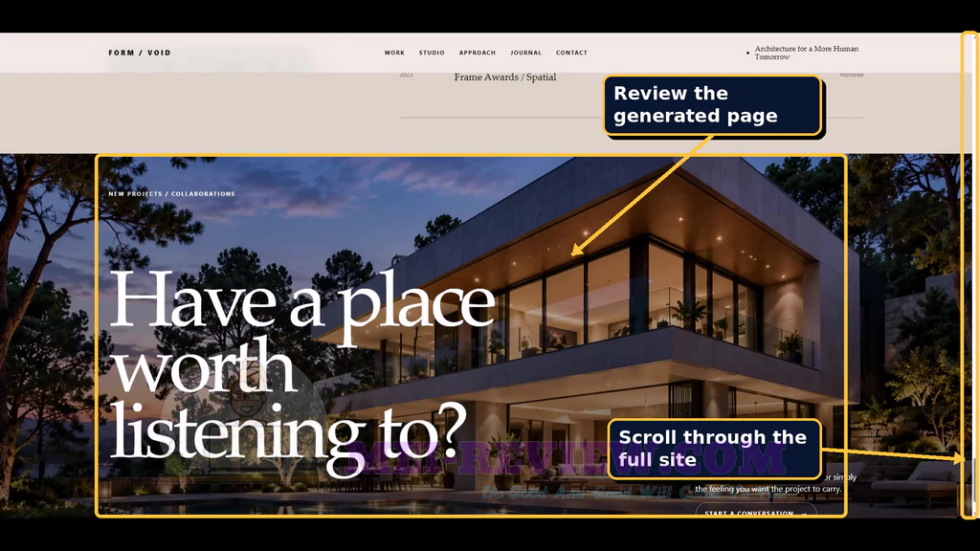
Task: Click the 'NEW PROJECTS / COLLABORATIONS' label
Action: pyautogui.click(x=172, y=194)
